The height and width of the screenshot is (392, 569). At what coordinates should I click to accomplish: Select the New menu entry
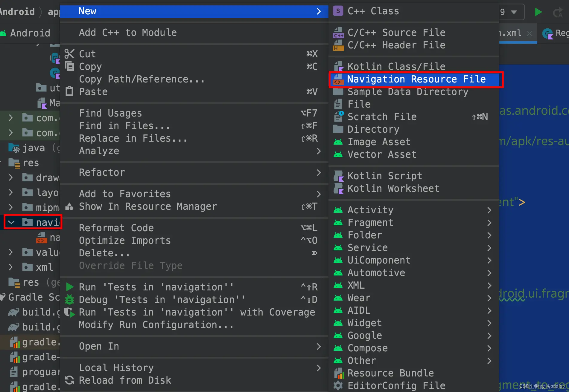[x=194, y=11]
